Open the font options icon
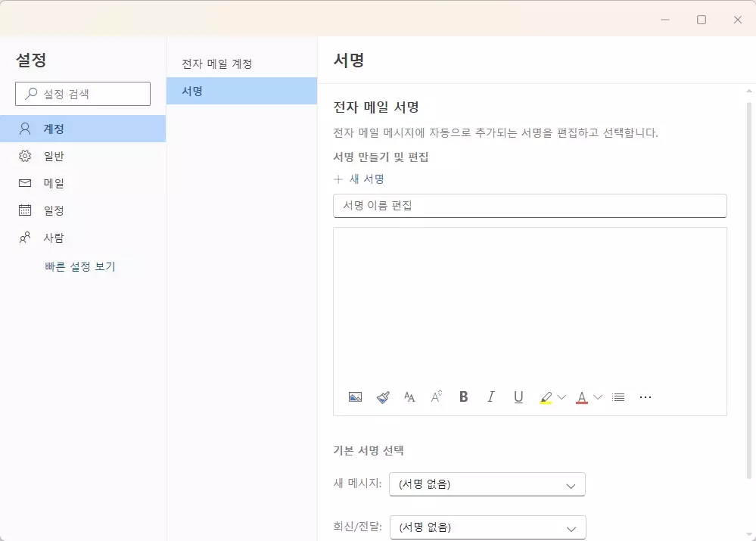The image size is (756, 541). tap(409, 396)
